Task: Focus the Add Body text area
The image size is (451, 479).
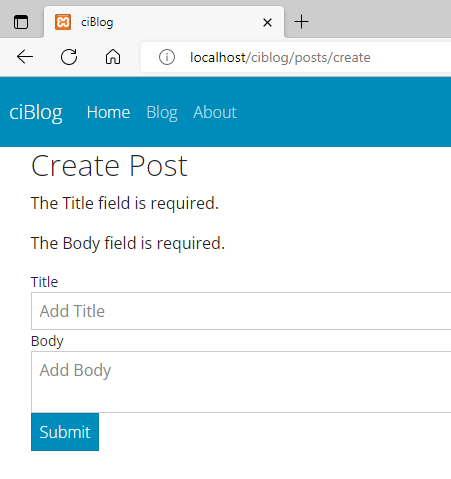Action: pos(241,382)
